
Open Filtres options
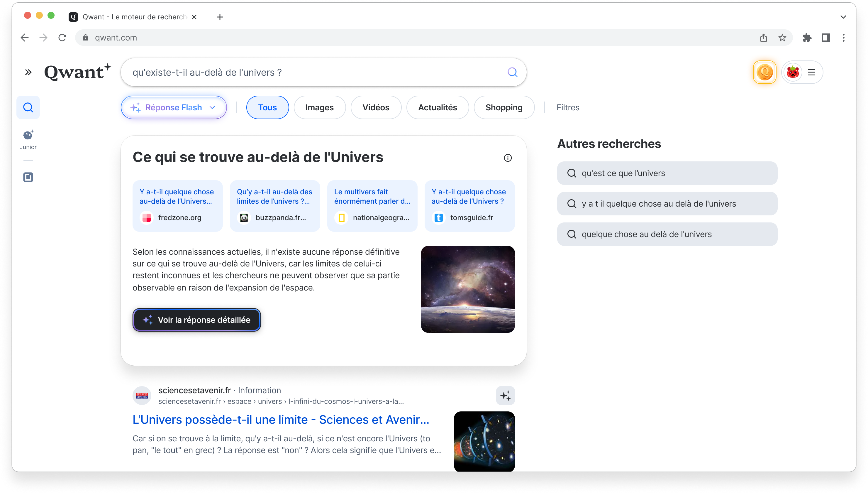[568, 107]
